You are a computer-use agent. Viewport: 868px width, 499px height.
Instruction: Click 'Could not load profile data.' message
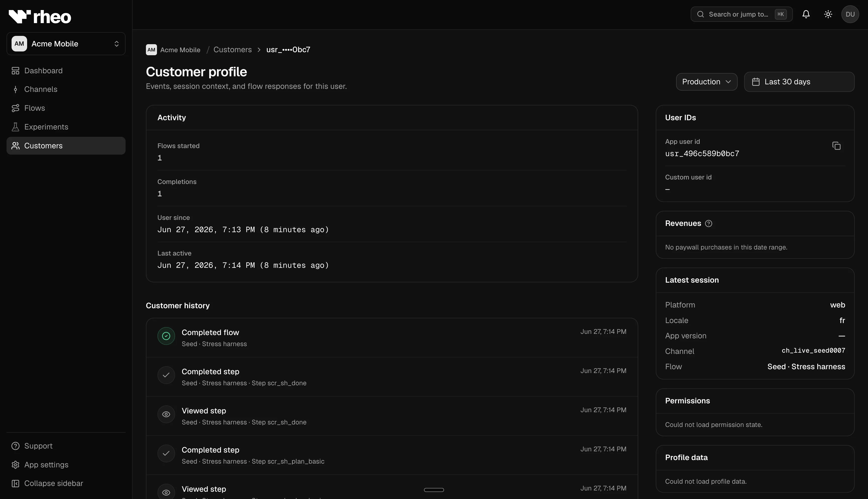tap(706, 481)
